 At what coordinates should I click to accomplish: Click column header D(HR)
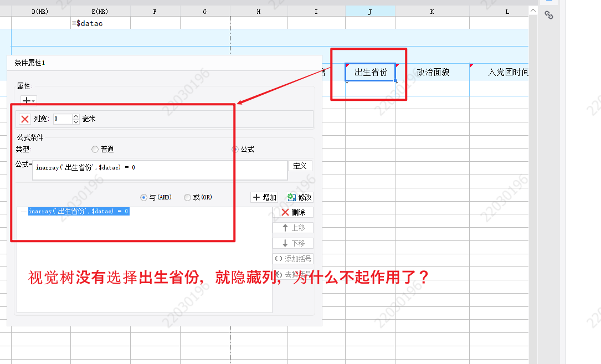[41, 12]
